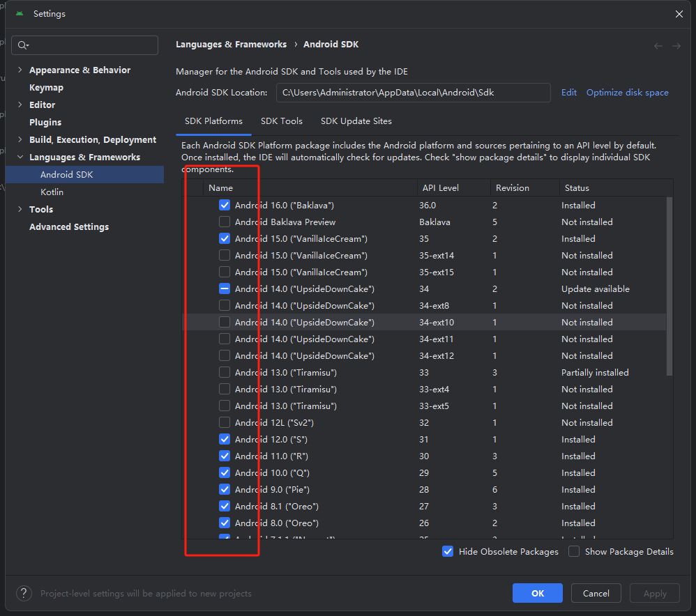Click Android 12.0 ("S") row name
696x616 pixels.
[x=271, y=439]
